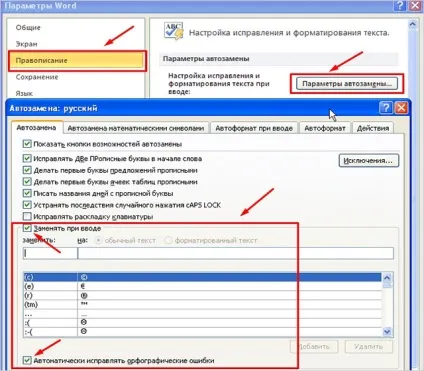424x371 pixels.
Task: Click the ABC proofing icon in Word options
Action: tap(174, 31)
